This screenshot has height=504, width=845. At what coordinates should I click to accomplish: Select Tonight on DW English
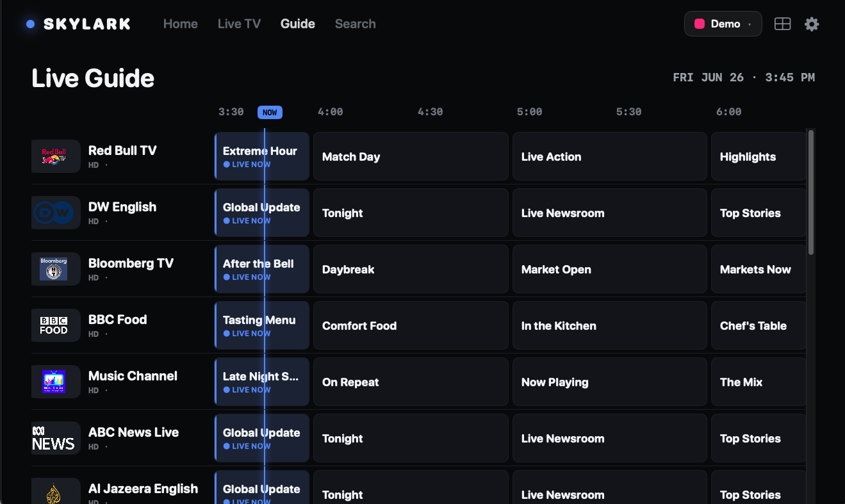click(411, 213)
